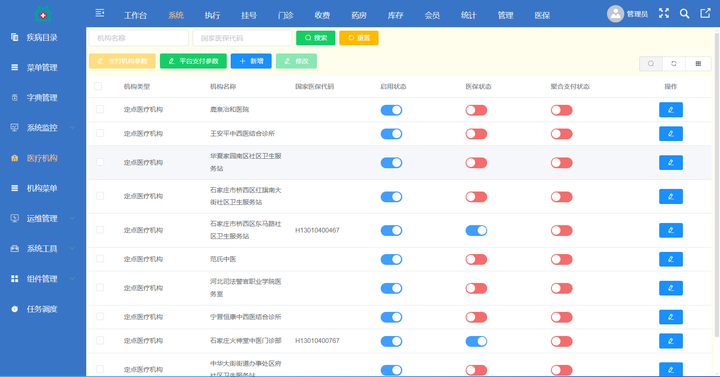Screen dimensions: 720x377
Task: Focus the 国家医保代码 input field
Action: coord(242,38)
